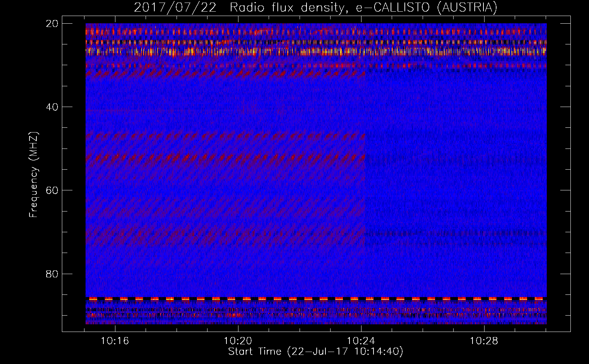Screen dimensions: 589x364
Task: Click the 10:24 time tick label
Action: [x=361, y=341]
